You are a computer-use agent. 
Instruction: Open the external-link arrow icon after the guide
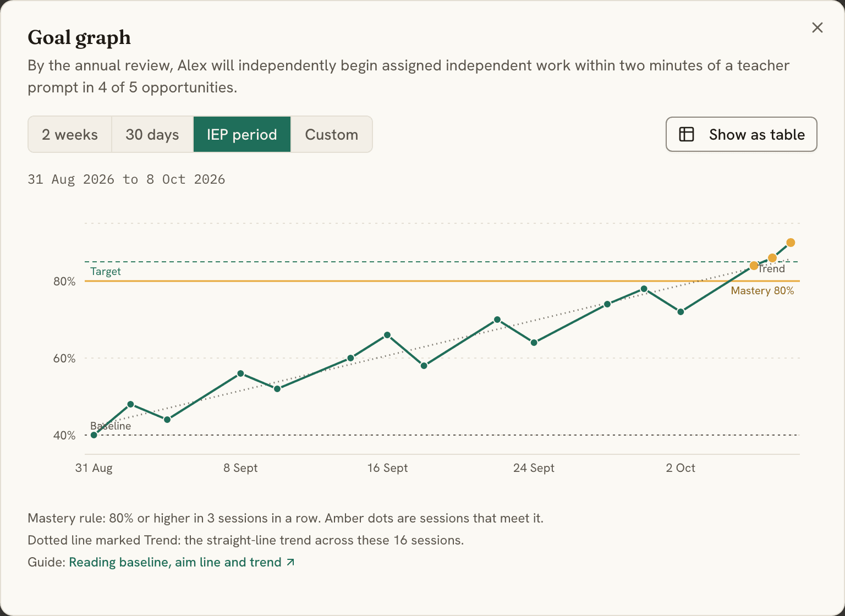pyautogui.click(x=290, y=562)
